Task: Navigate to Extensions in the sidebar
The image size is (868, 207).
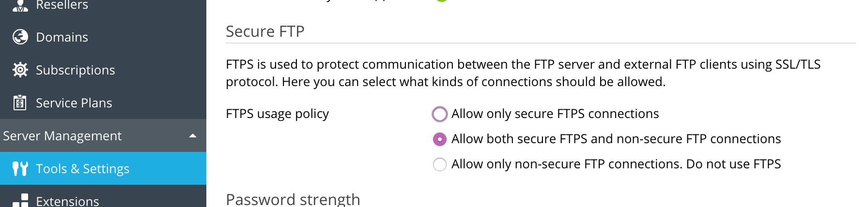Action: (67, 201)
